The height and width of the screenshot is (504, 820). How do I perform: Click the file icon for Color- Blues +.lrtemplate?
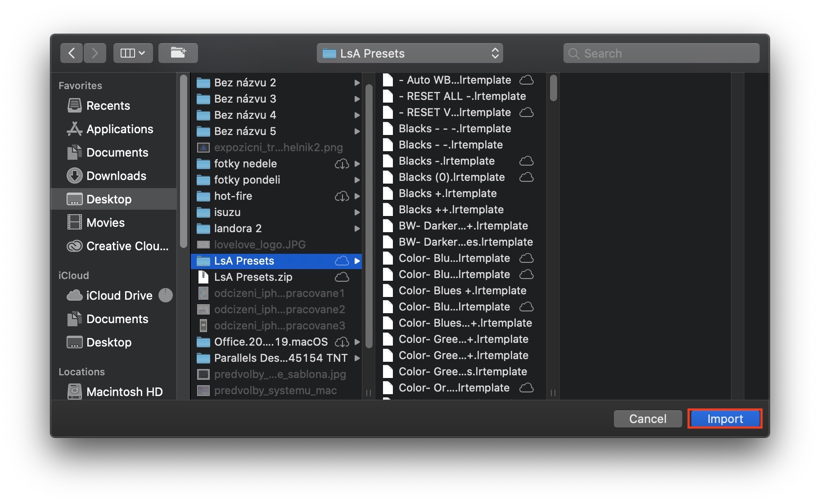388,291
